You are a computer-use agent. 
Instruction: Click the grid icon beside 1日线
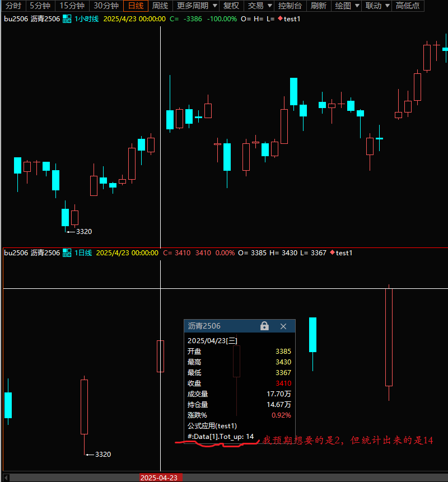tap(67, 253)
